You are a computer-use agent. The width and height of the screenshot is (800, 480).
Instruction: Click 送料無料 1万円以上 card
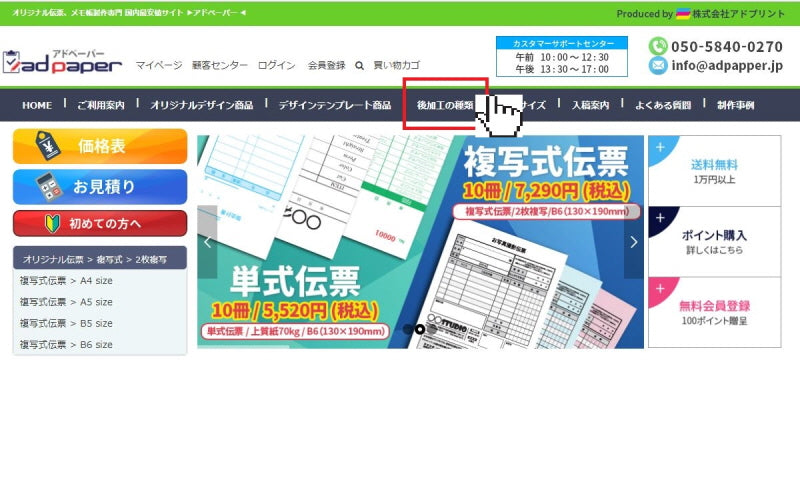pyautogui.click(x=714, y=171)
